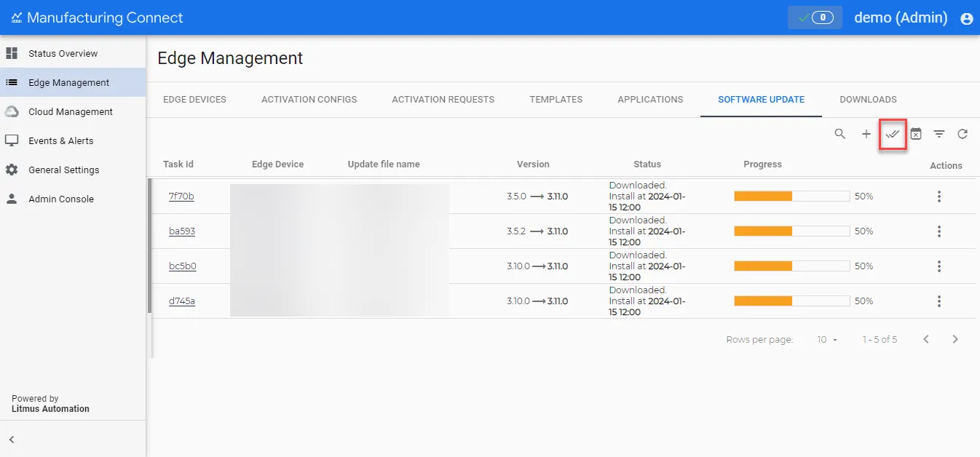This screenshot has height=457, width=980.
Task: Click the progress bar for task d745a
Action: (x=792, y=301)
